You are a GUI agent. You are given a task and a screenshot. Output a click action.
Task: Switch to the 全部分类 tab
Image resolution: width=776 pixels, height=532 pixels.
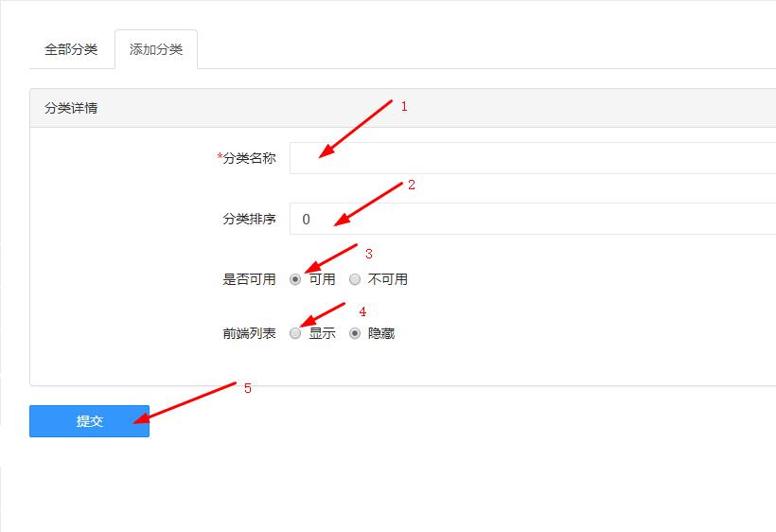pos(71,49)
